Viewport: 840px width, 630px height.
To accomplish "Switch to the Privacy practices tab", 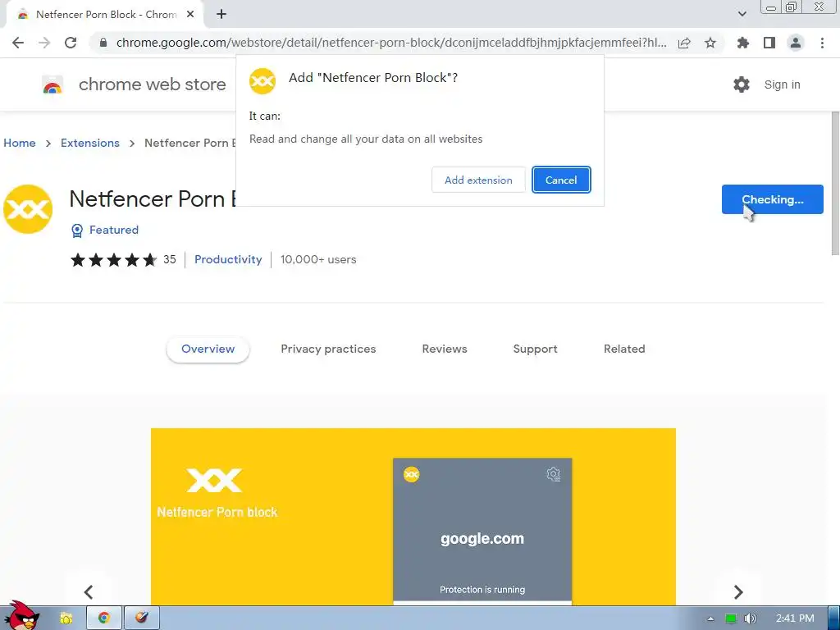I will (x=328, y=349).
